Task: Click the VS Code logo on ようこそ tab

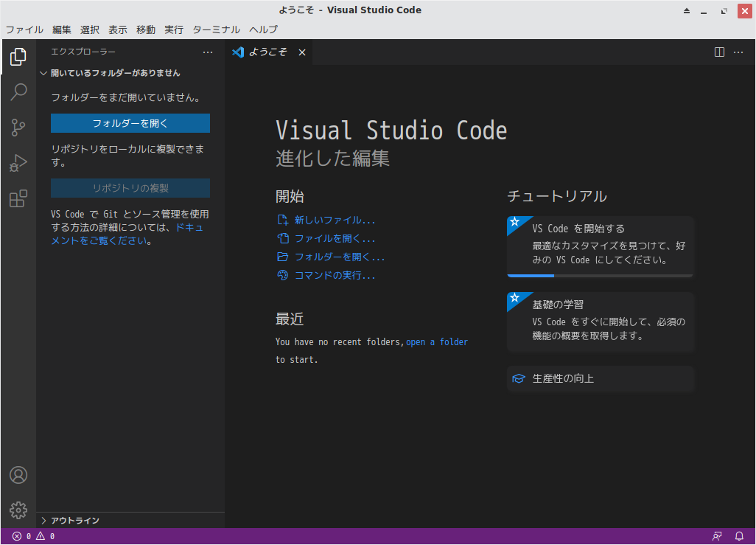Action: (238, 52)
